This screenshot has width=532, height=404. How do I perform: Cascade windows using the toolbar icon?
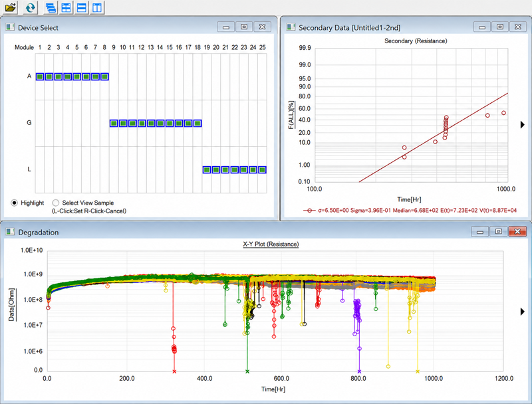tap(51, 7)
